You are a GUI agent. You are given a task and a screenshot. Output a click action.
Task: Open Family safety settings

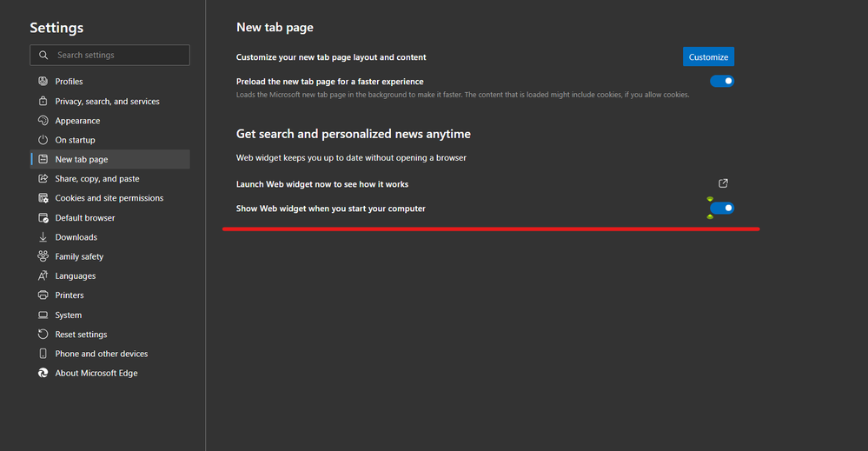[x=110, y=256]
